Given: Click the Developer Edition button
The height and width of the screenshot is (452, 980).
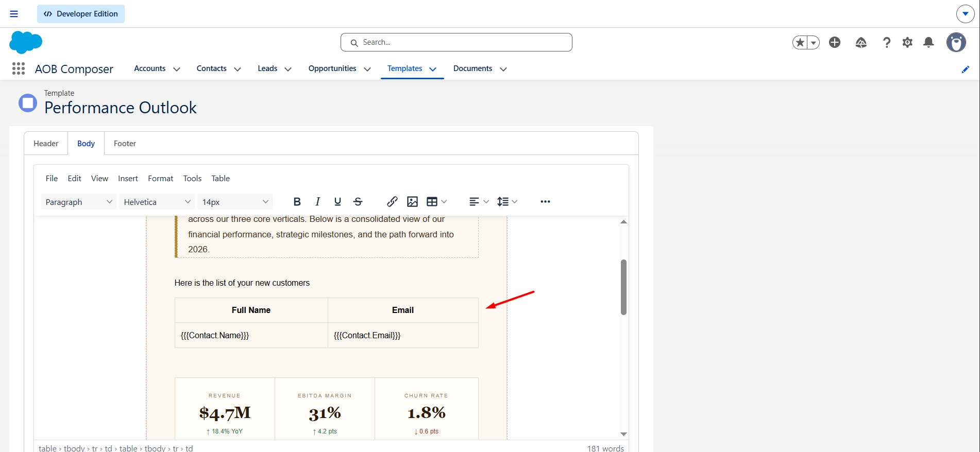Looking at the screenshot, I should [81, 14].
